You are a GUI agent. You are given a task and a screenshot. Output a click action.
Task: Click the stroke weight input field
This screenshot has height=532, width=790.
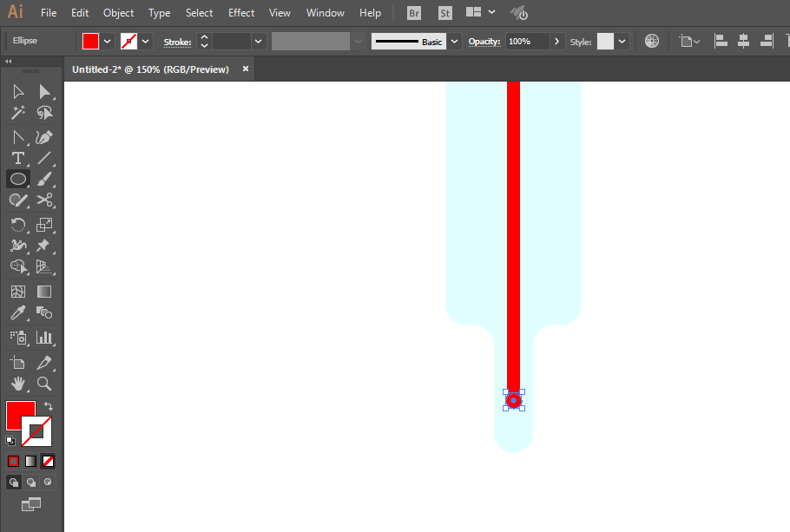[x=231, y=42]
